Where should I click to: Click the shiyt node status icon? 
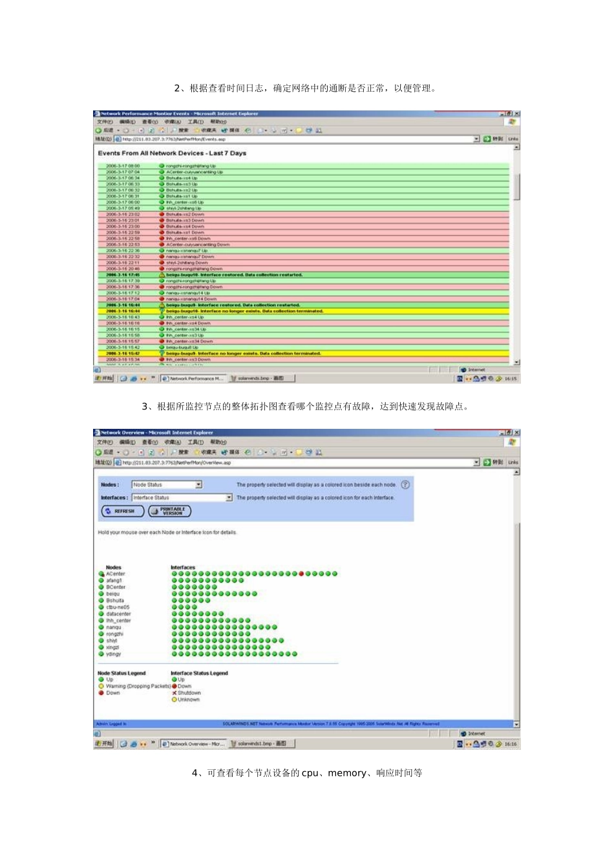[101, 641]
